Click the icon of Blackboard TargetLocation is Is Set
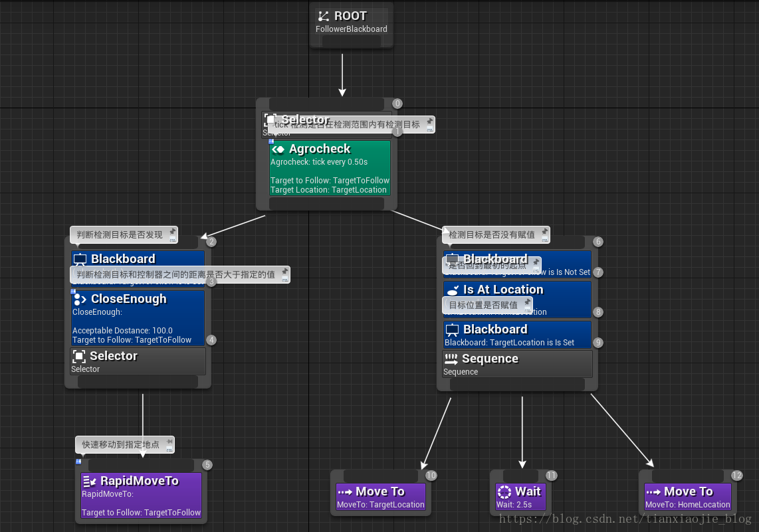This screenshot has height=532, width=759. pyautogui.click(x=452, y=330)
